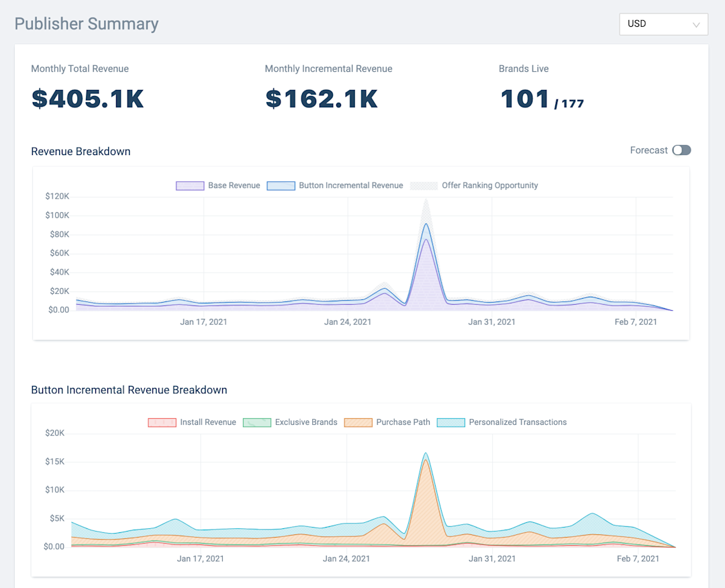Click the Exclusive Brands legend swatch

click(257, 422)
